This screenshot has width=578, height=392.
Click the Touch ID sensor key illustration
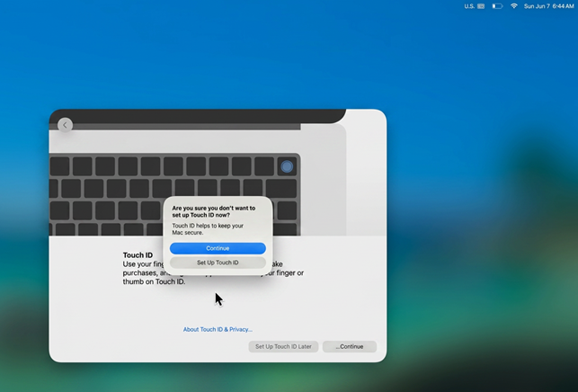287,166
